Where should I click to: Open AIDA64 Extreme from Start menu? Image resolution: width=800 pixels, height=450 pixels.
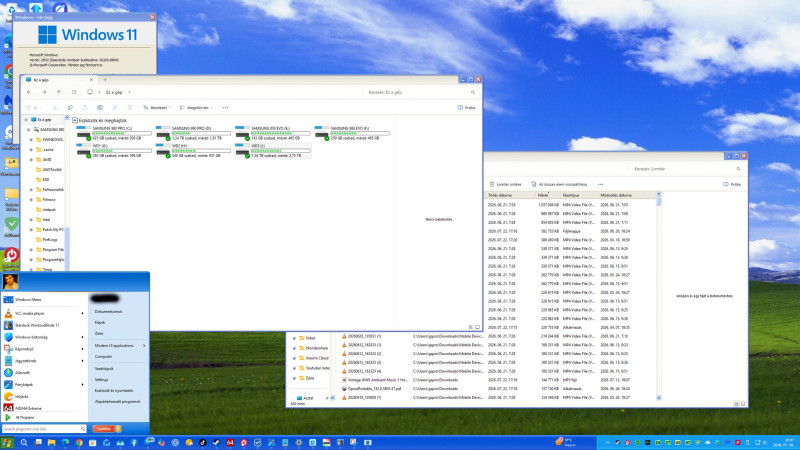tap(44, 408)
